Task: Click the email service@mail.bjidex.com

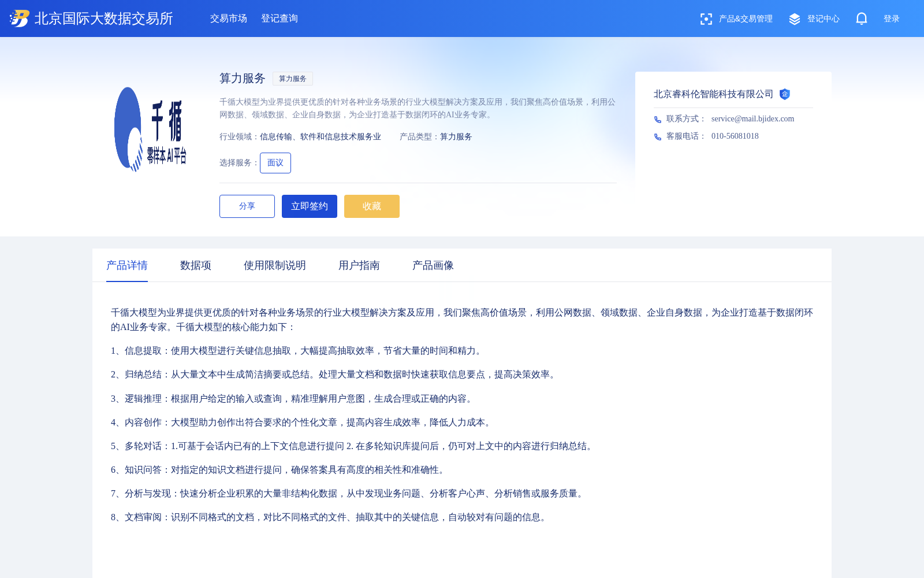Action: point(752,119)
